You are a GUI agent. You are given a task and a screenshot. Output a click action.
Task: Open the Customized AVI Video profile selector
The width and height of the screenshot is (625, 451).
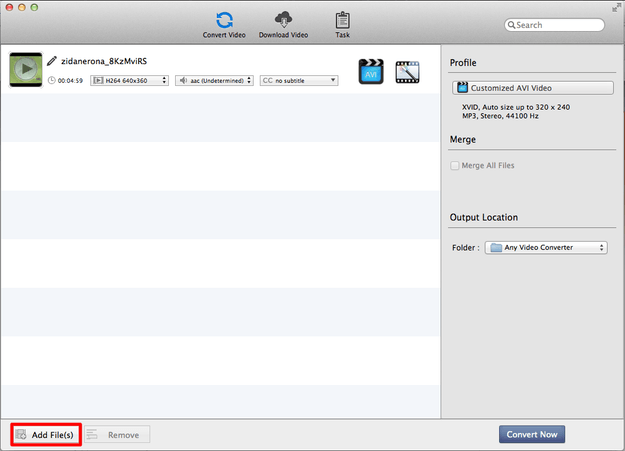pos(533,88)
